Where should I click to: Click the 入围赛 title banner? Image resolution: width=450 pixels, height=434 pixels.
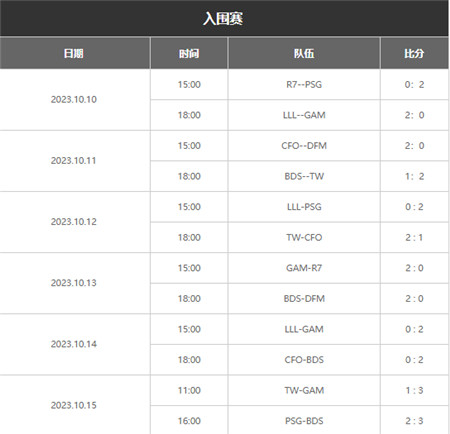[224, 18]
